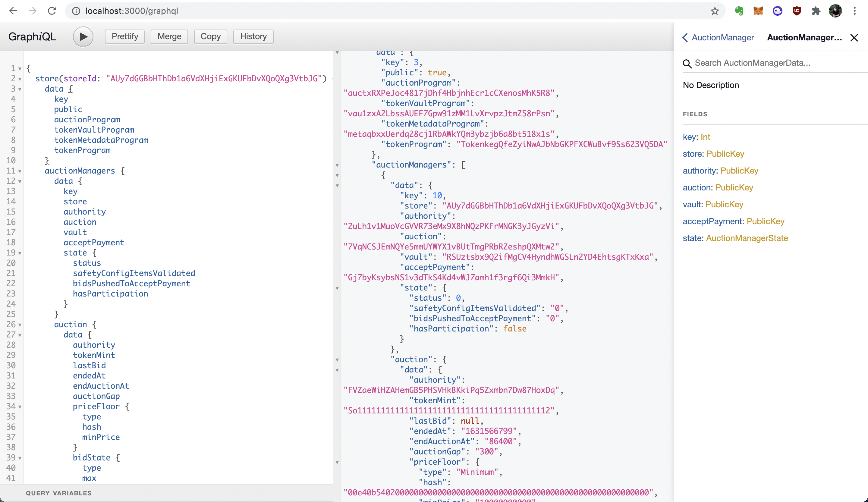The image size is (868, 502).
Task: Open the Chrome three-dot menu
Action: point(854,11)
